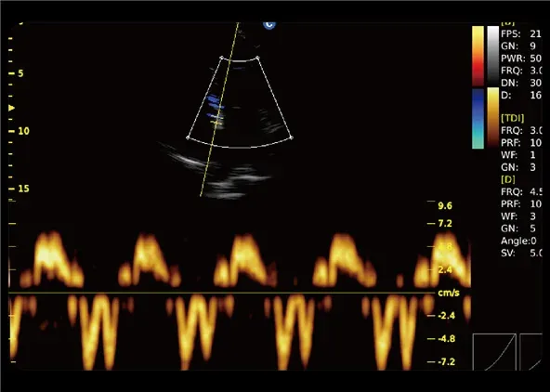The height and width of the screenshot is (392, 550).
Task: Click the red-yellow color velocity bar
Action: point(478,56)
